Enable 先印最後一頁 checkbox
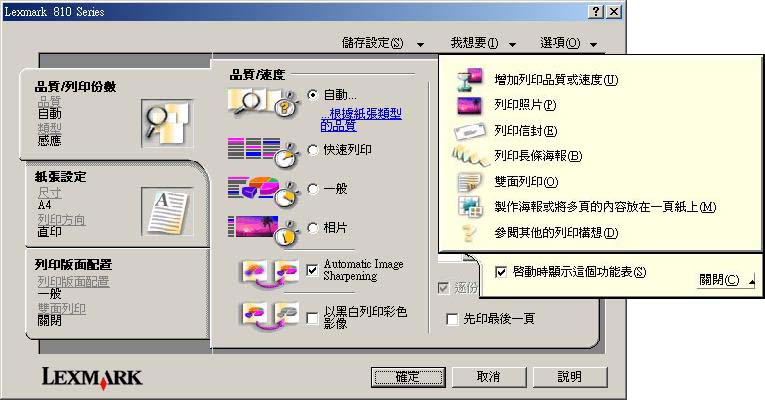 tap(452, 319)
